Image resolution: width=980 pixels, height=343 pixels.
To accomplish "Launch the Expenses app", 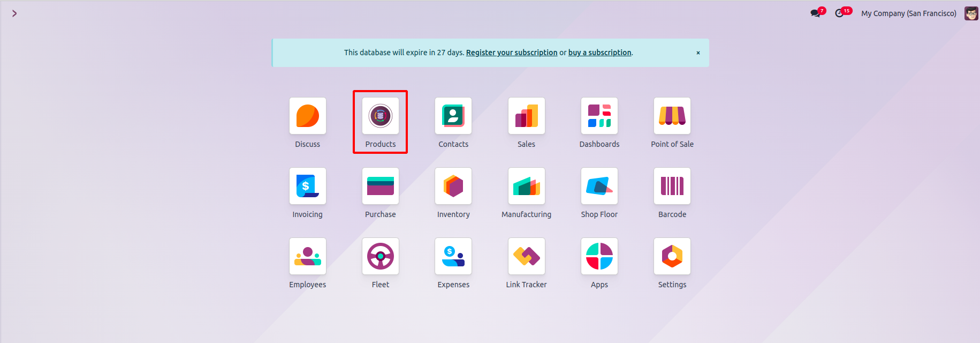I will pyautogui.click(x=453, y=256).
